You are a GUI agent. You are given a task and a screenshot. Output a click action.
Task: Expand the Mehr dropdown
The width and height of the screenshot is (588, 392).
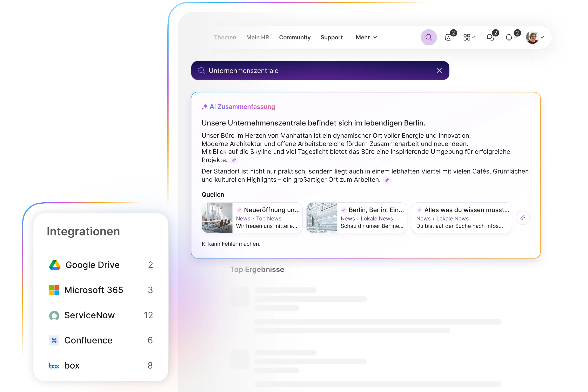click(x=366, y=37)
